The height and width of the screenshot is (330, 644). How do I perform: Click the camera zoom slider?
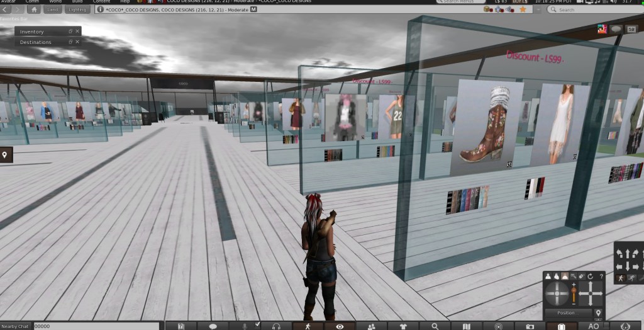573,294
